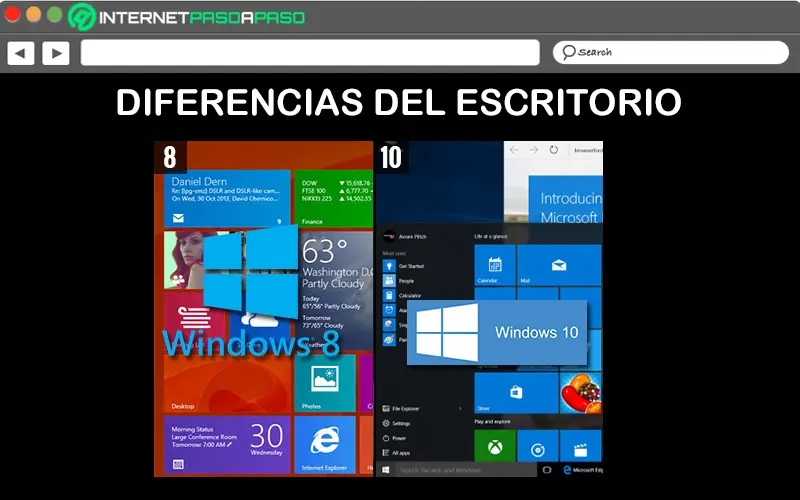Click the Search box in browser frame

tap(670, 52)
